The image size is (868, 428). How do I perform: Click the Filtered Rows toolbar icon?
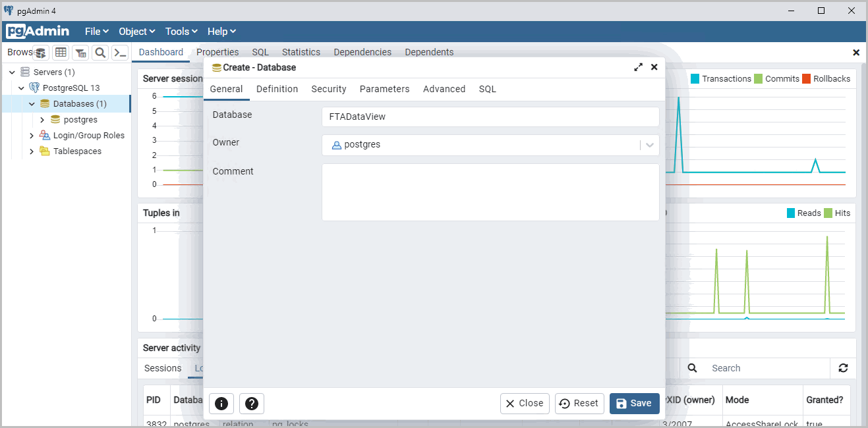click(x=80, y=53)
